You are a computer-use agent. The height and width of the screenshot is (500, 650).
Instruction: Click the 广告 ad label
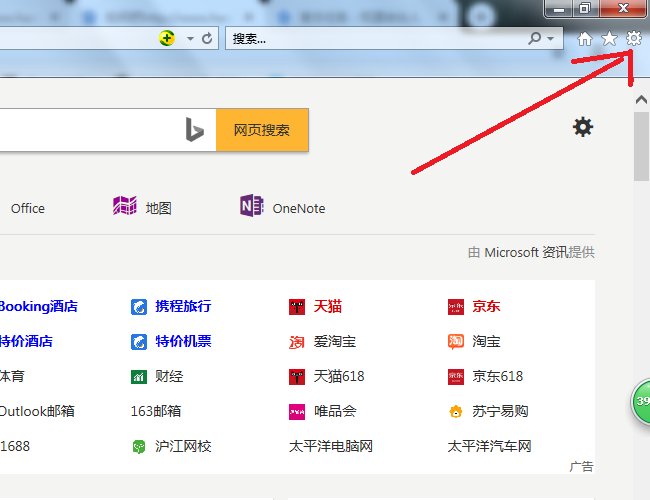(581, 466)
